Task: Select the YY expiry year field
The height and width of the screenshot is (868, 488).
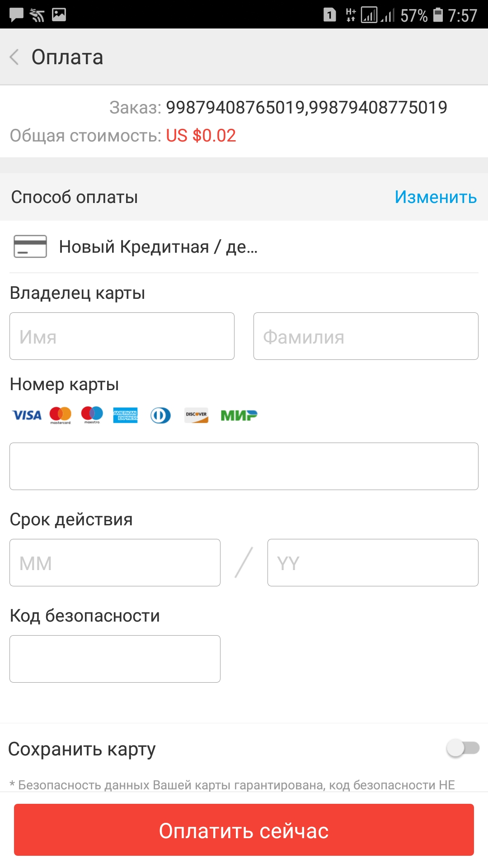Action: coord(373,563)
